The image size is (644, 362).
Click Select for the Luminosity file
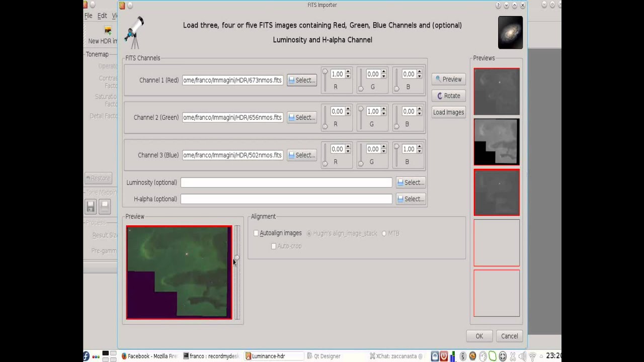(411, 183)
